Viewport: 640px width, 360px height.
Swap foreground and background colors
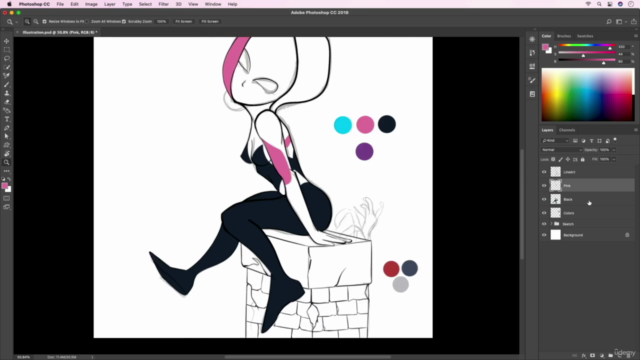(x=9, y=179)
